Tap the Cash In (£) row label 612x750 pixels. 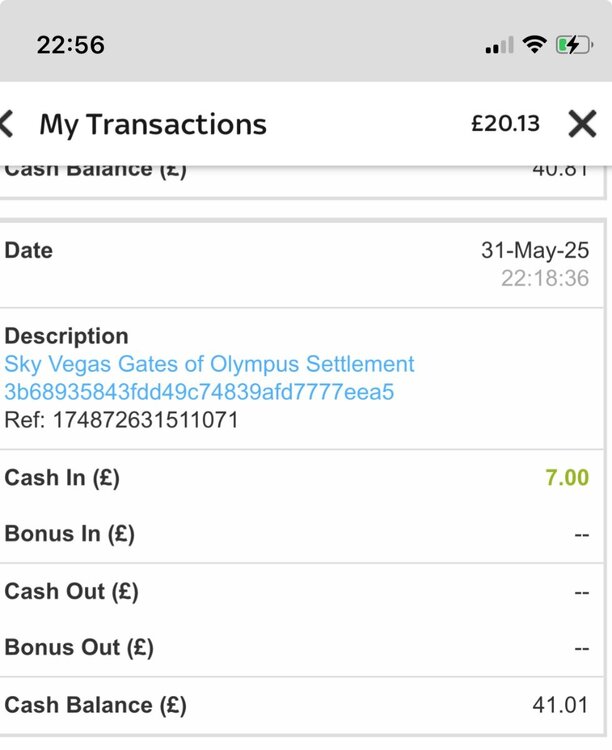coord(62,478)
